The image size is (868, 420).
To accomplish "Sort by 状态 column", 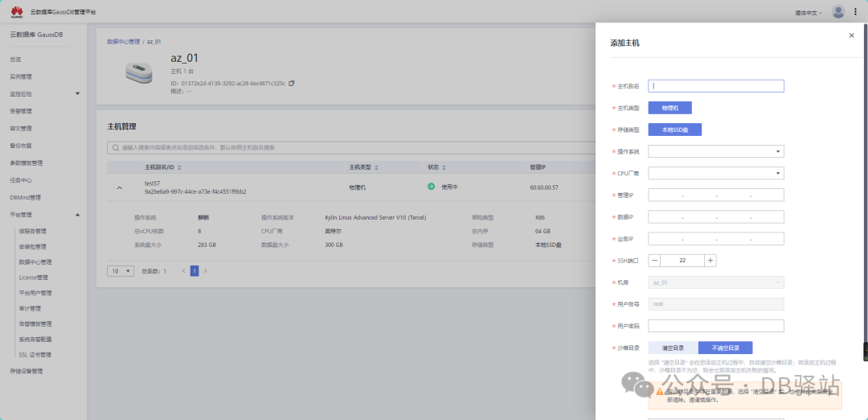I will (x=444, y=167).
